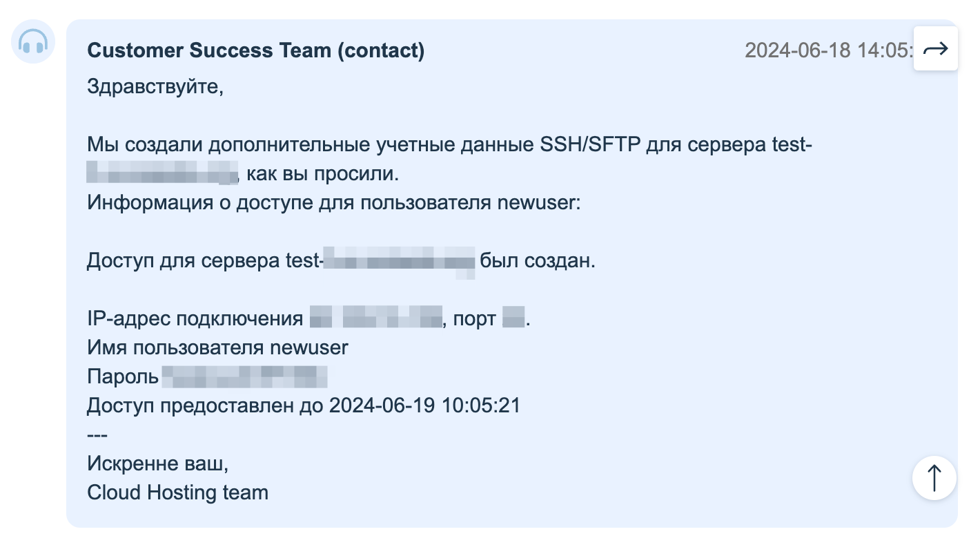Click the forward arrow icon on message
Viewport: 980px width, 536px height.
(935, 48)
